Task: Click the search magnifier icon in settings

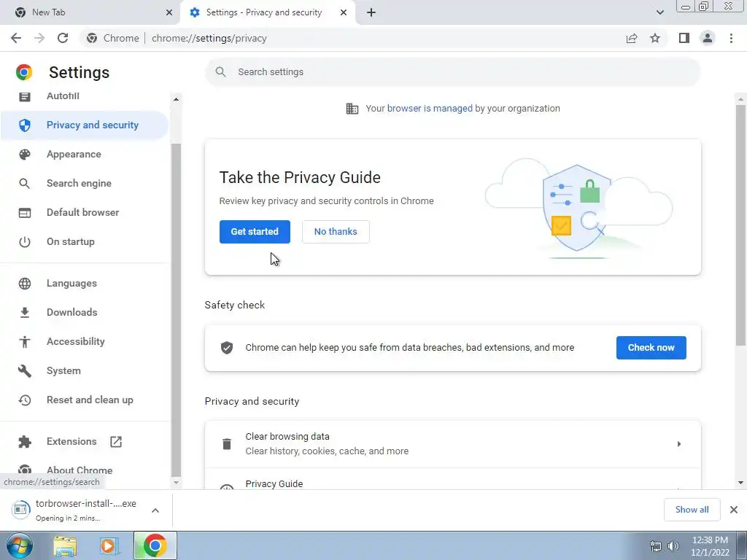Action: tap(220, 72)
